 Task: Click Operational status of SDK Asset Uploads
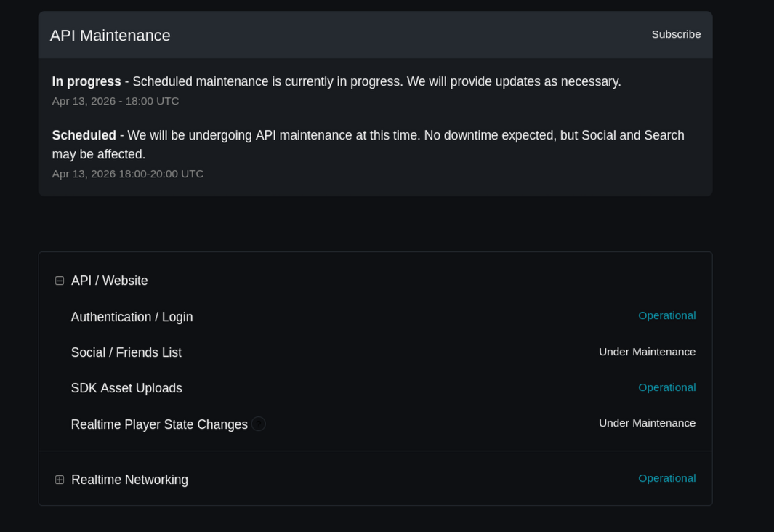[667, 388]
